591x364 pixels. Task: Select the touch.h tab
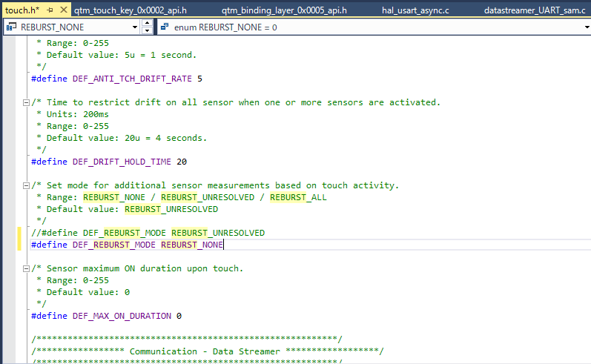22,10
